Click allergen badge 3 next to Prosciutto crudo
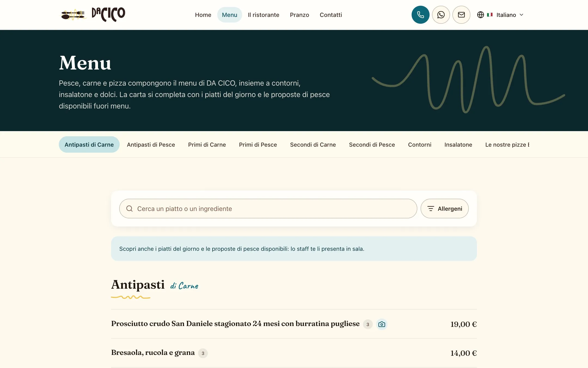 [368, 324]
